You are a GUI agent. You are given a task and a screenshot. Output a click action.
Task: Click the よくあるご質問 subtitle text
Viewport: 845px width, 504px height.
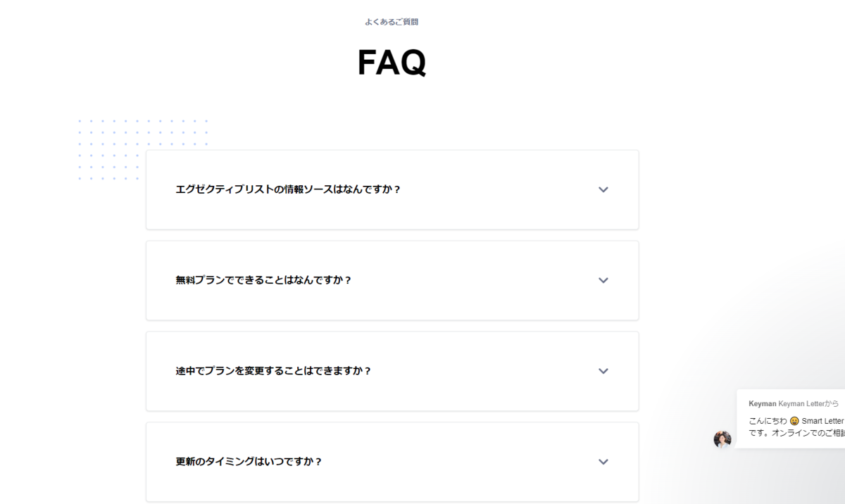tap(392, 22)
